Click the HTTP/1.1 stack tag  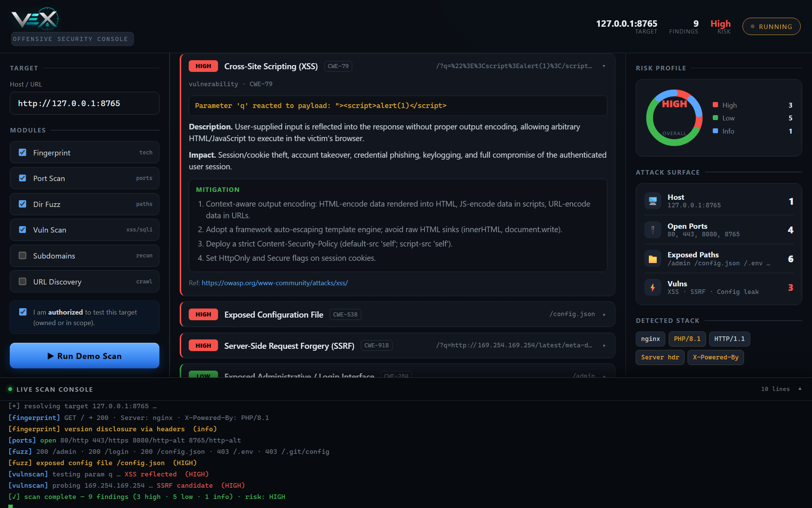click(x=730, y=339)
